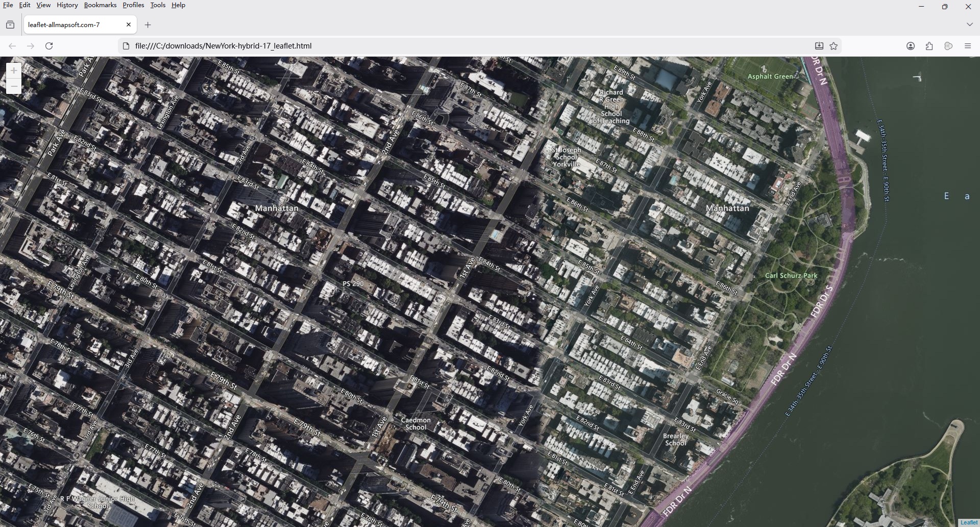Restore down the browser window

point(945,6)
